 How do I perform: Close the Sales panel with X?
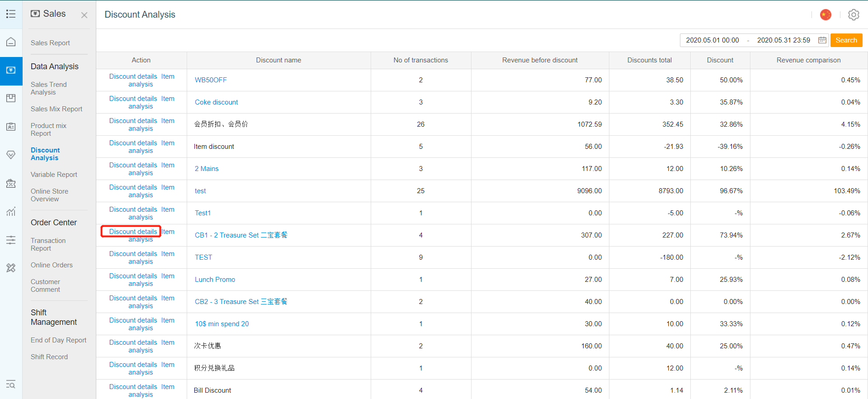(84, 15)
